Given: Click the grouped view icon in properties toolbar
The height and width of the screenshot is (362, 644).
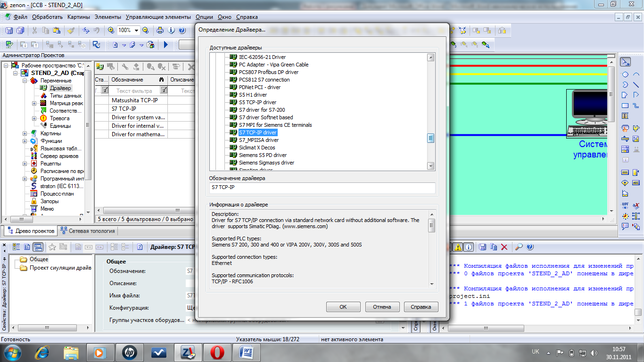Looking at the screenshot, I should 16,247.
